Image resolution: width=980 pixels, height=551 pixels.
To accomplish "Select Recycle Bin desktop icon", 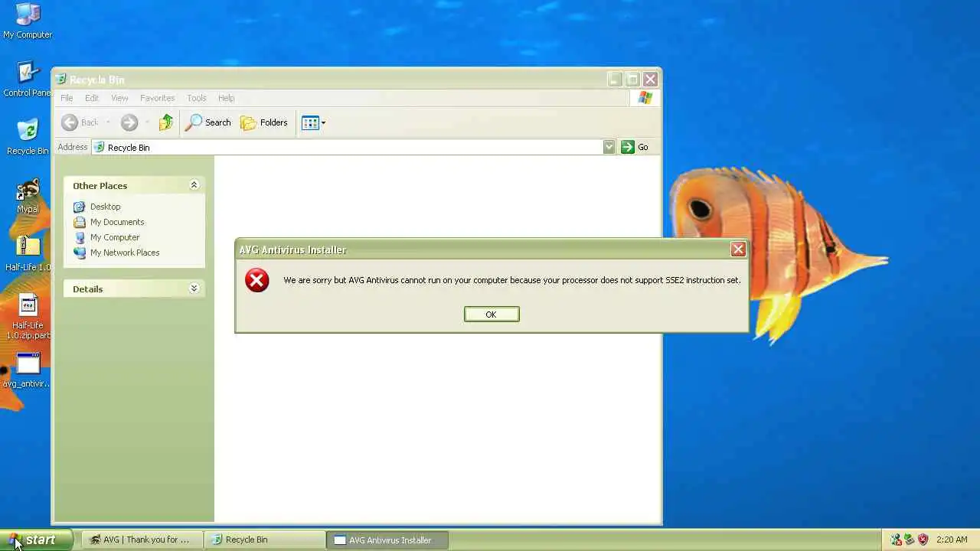I will pyautogui.click(x=28, y=138).
